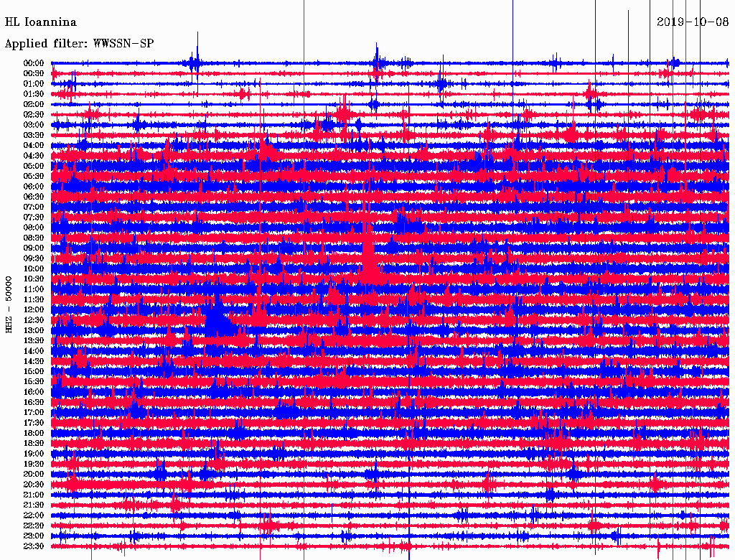Select the 12:00 time row label
This screenshot has width=735, height=560.
34,310
